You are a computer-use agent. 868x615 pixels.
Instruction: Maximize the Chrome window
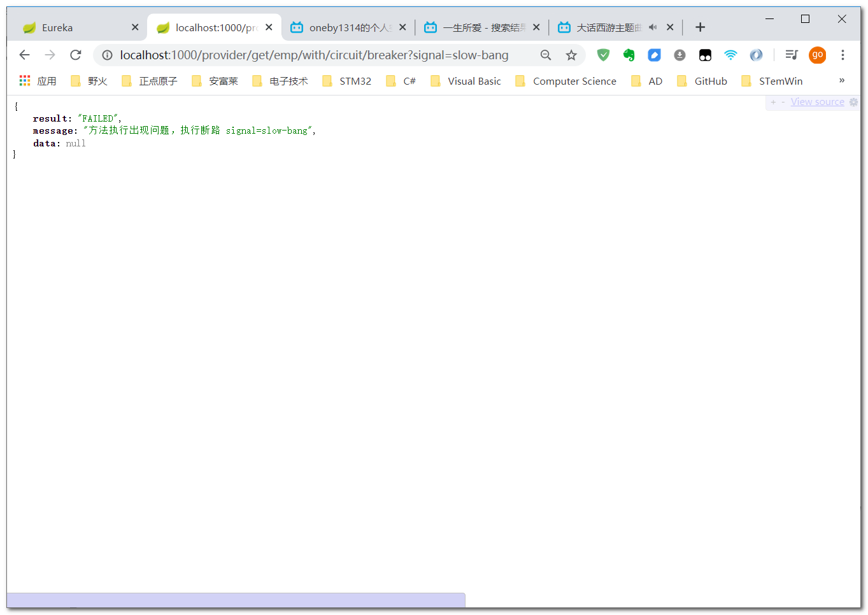click(805, 19)
